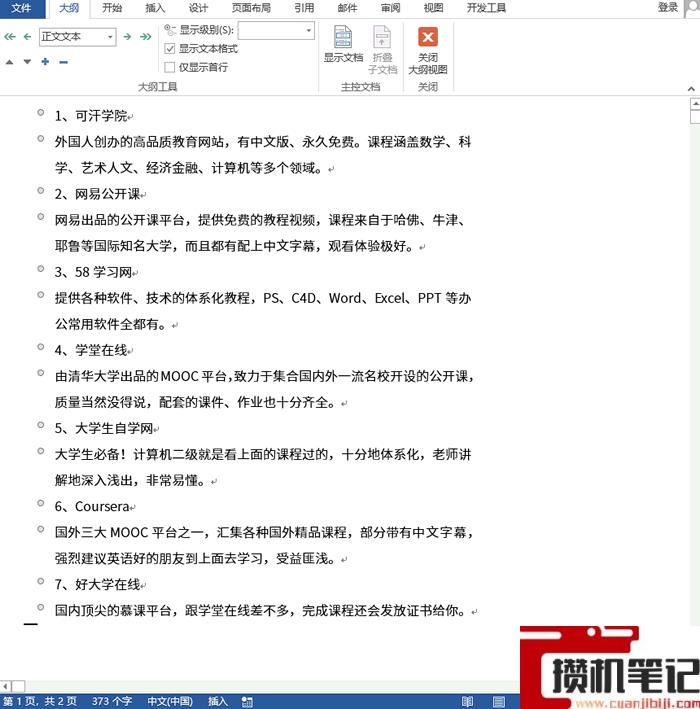Demote outline level right arrow
The height and width of the screenshot is (709, 700).
point(128,37)
